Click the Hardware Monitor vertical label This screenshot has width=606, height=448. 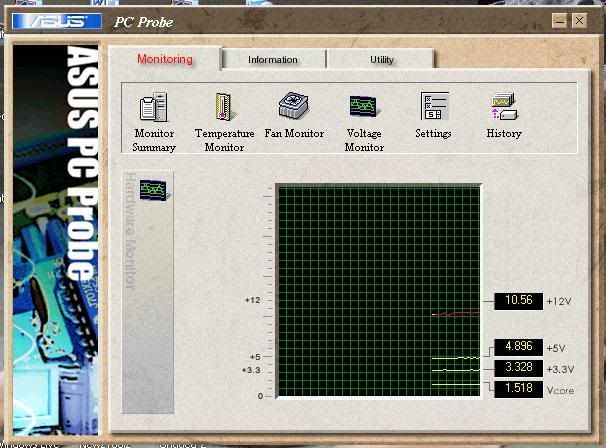click(131, 231)
